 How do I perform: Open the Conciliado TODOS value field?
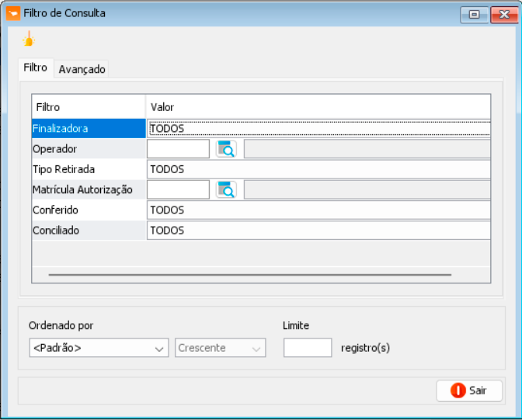(x=319, y=231)
